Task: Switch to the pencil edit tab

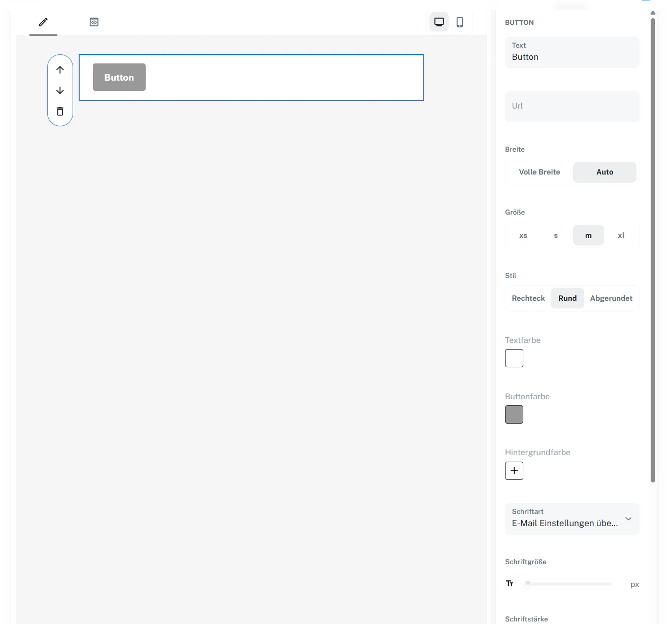Action: (43, 22)
